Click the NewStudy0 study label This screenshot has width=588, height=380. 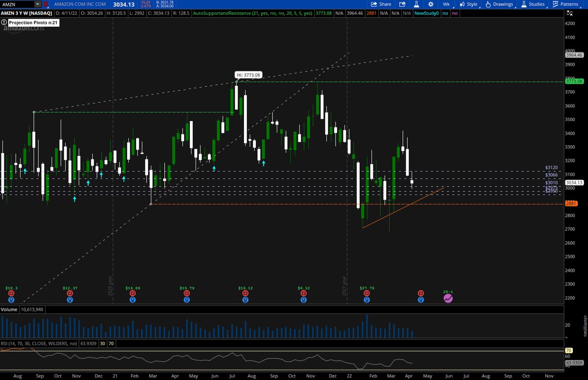click(426, 14)
